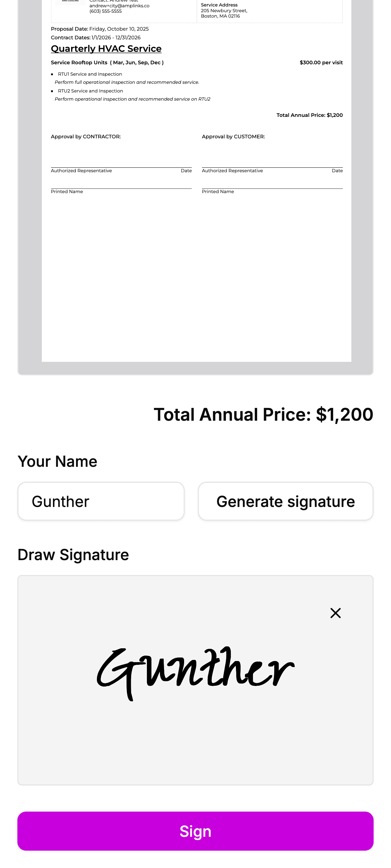Screen dimensions: 391x868
Task: Click the email andrew+city@amplinks.co
Action: [119, 6]
